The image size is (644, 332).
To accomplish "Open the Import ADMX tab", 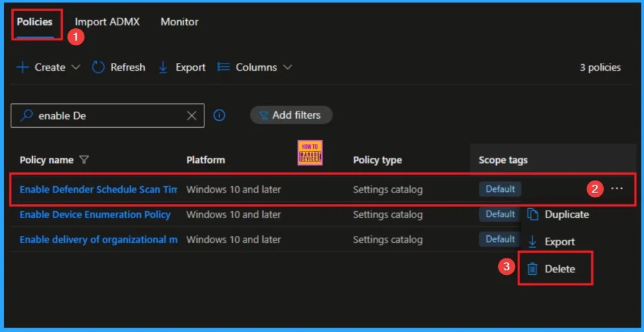I will pyautogui.click(x=107, y=22).
